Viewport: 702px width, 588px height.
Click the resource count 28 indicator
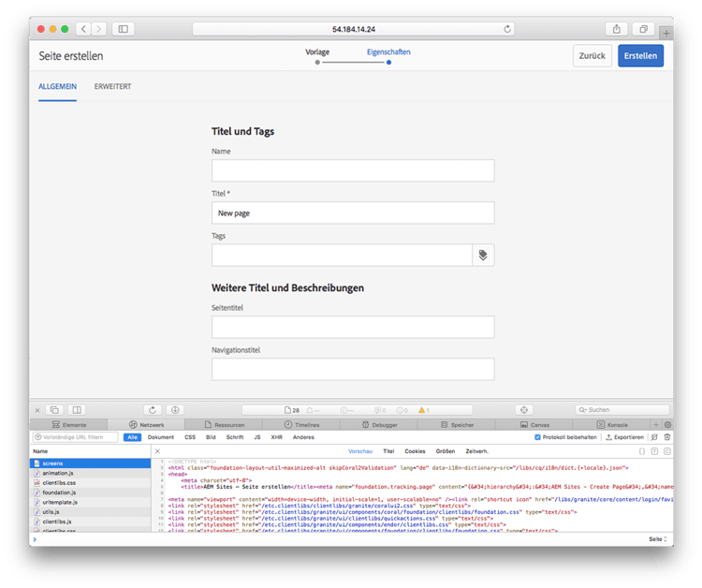292,410
